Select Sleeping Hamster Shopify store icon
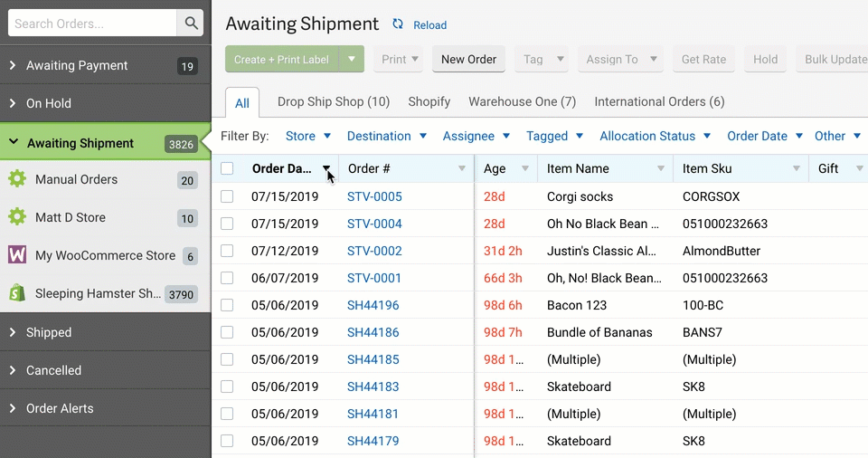 point(17,293)
